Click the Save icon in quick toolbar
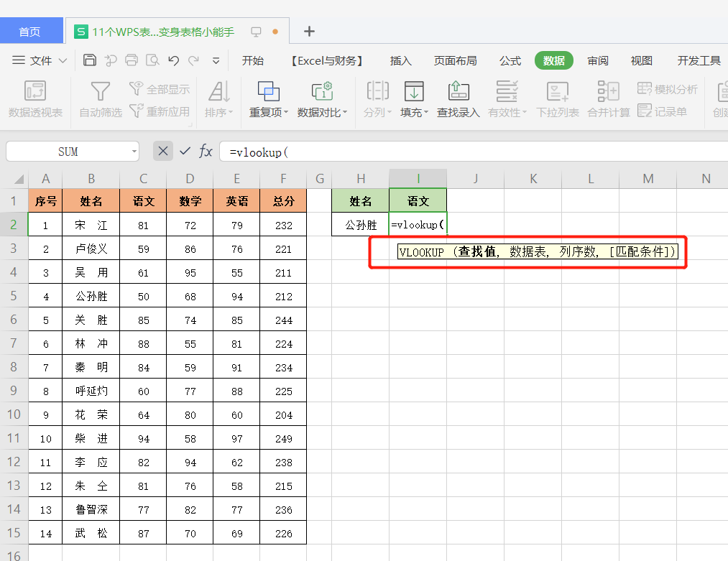This screenshot has width=728, height=561. [x=90, y=60]
